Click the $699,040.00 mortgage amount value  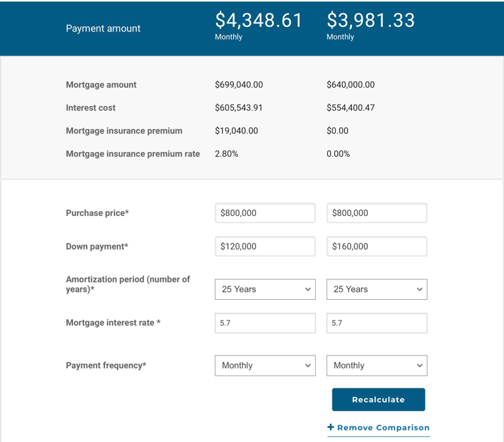[239, 85]
